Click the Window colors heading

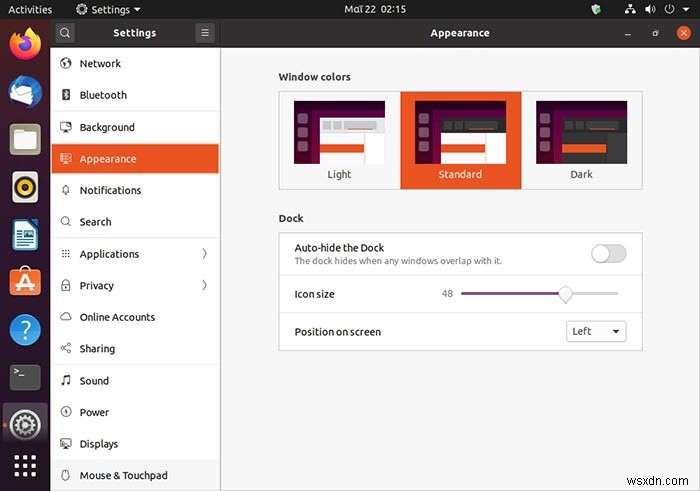point(315,77)
